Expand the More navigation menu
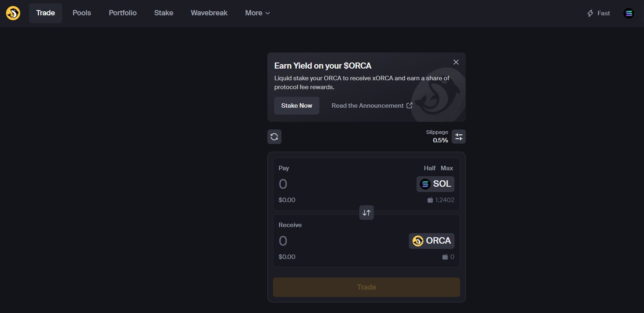This screenshot has width=644, height=313. click(x=257, y=13)
